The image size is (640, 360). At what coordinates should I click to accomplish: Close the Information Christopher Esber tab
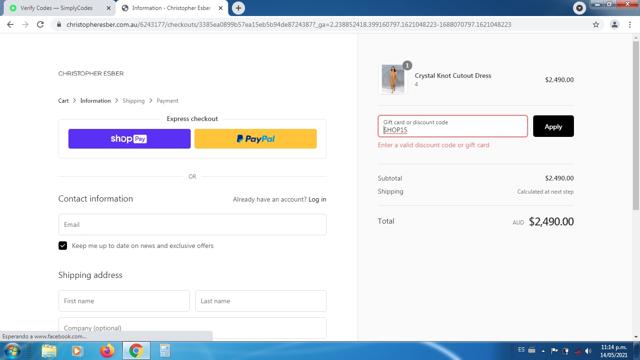tap(220, 8)
